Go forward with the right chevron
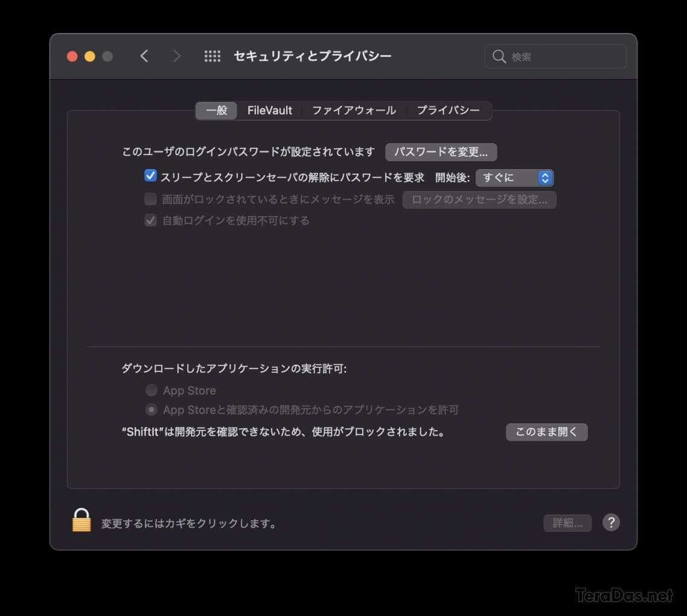The height and width of the screenshot is (616, 687). click(176, 56)
